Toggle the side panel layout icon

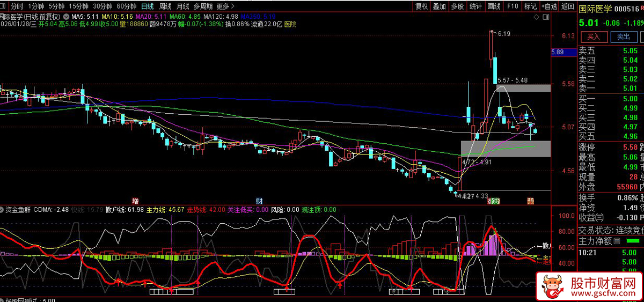point(546,17)
